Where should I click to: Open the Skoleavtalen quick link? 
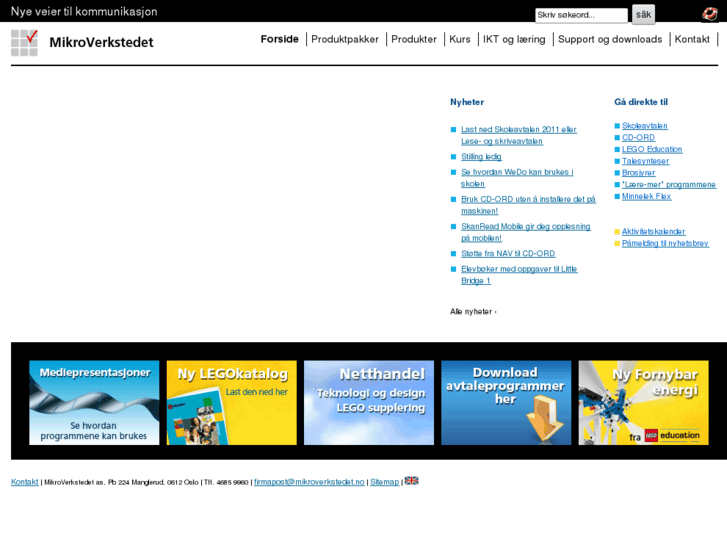coord(644,126)
